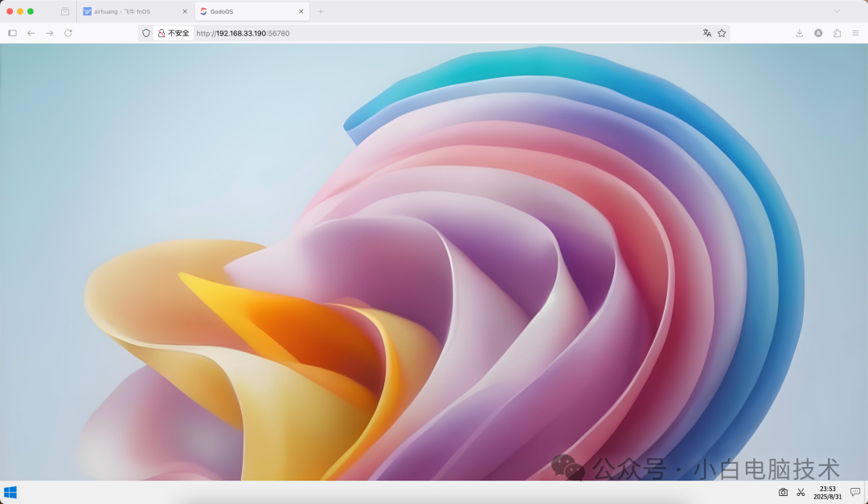Go back to previous page

tap(31, 33)
